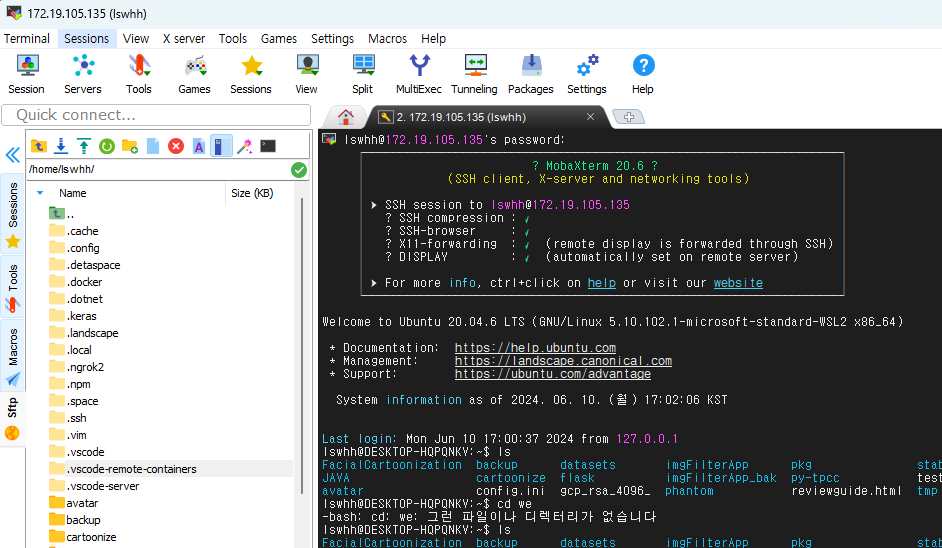Image resolution: width=942 pixels, height=548 pixels.
Task: Switch to the Sessions sidebar tab
Action: click(x=13, y=215)
